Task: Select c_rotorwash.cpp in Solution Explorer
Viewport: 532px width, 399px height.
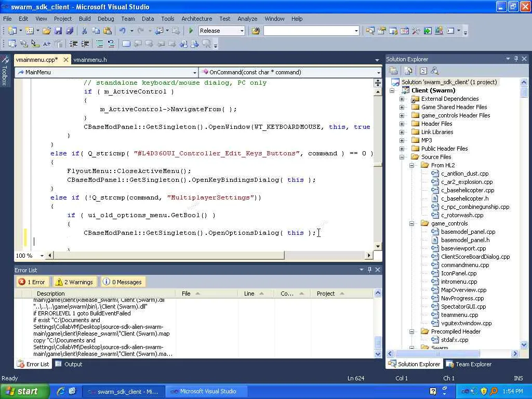Action: pos(462,215)
